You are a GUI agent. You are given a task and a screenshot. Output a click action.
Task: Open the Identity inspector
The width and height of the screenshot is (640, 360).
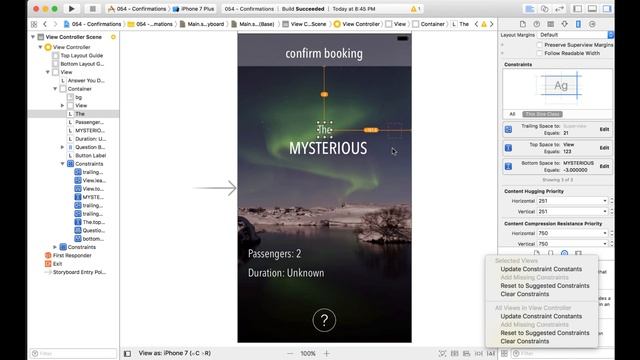coord(551,24)
